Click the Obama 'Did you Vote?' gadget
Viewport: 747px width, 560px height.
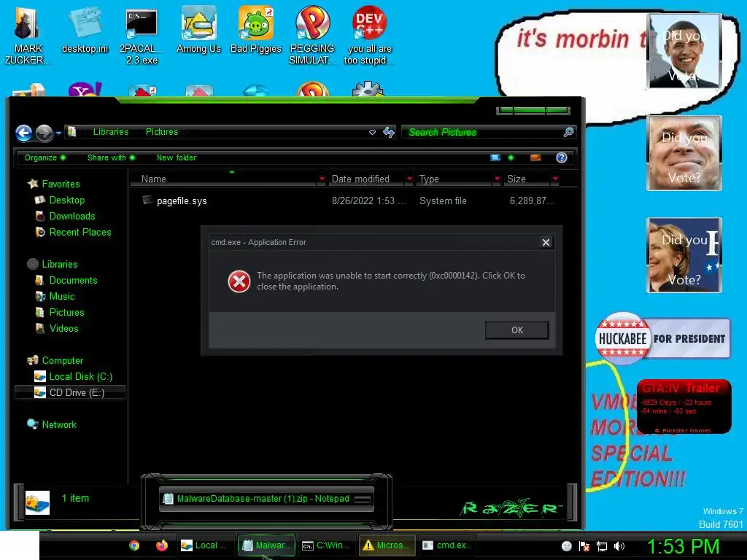(684, 51)
